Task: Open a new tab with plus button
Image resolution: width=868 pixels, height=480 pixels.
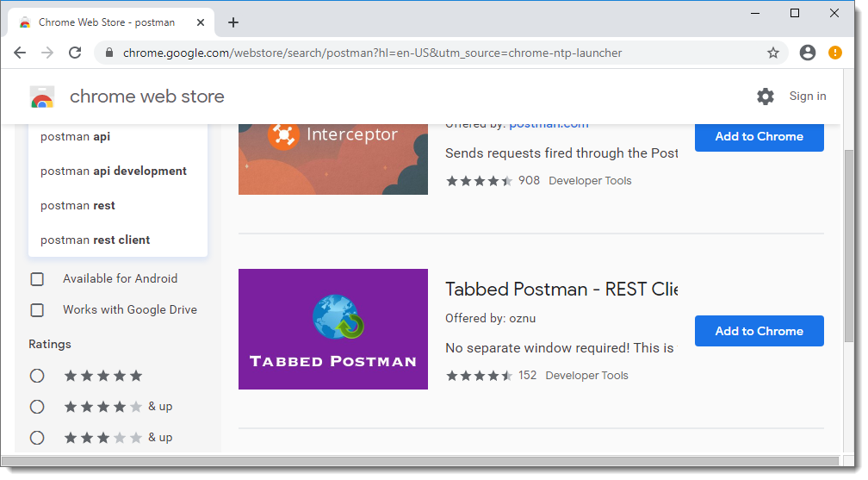Action: point(233,22)
